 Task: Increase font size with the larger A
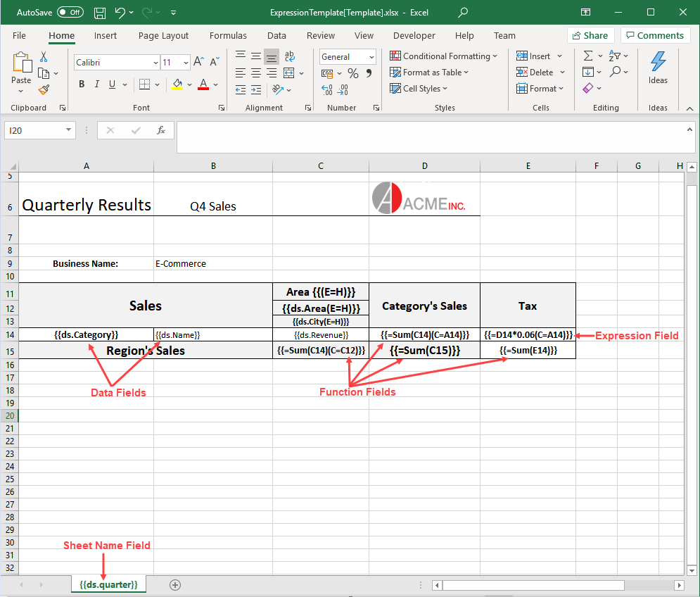[198, 62]
